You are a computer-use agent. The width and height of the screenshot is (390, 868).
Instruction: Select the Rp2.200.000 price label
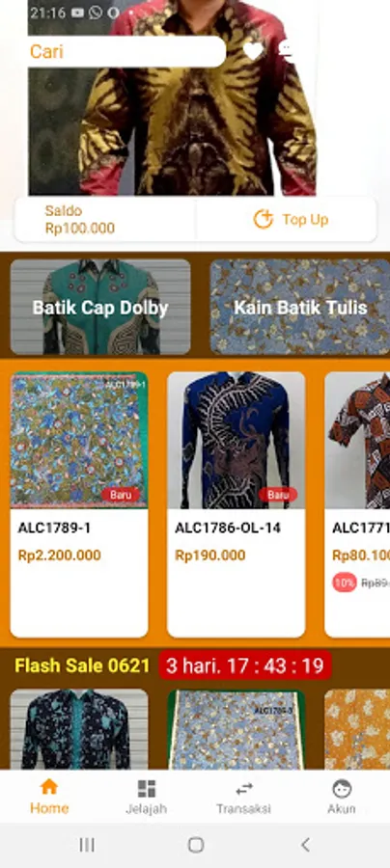[59, 556]
